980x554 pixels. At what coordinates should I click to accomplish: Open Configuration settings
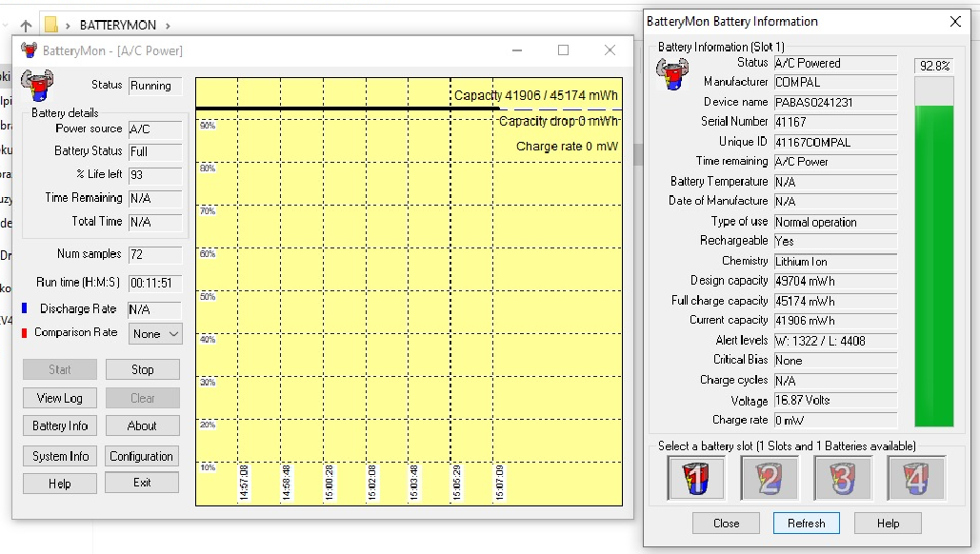(x=142, y=456)
